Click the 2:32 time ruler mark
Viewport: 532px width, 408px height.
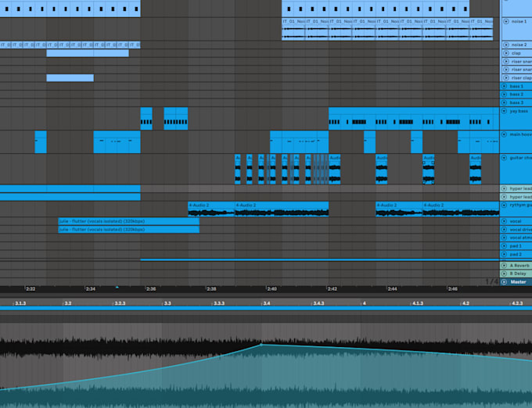31,289
